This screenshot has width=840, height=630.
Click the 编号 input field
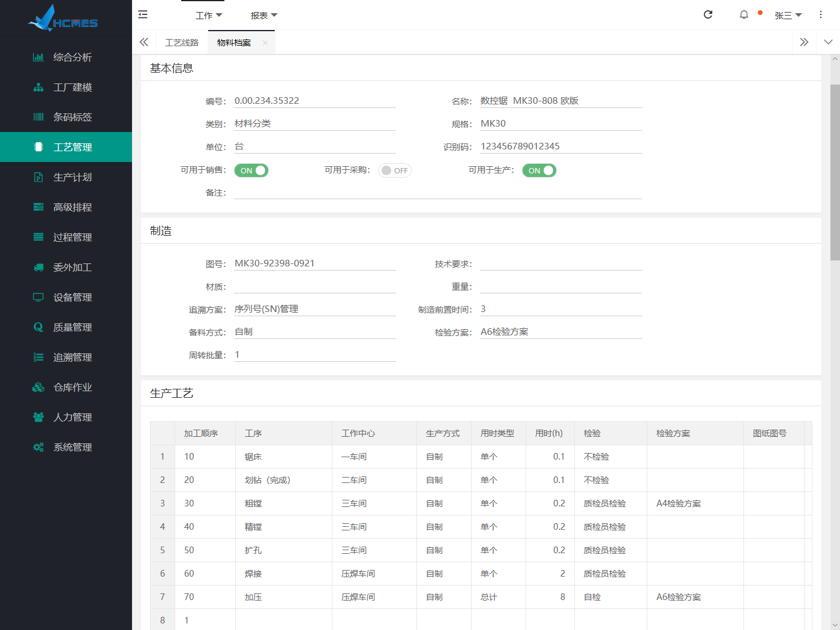(315, 101)
